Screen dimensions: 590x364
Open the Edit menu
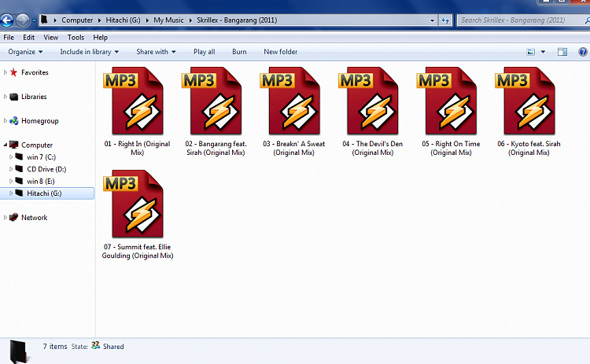click(x=28, y=37)
